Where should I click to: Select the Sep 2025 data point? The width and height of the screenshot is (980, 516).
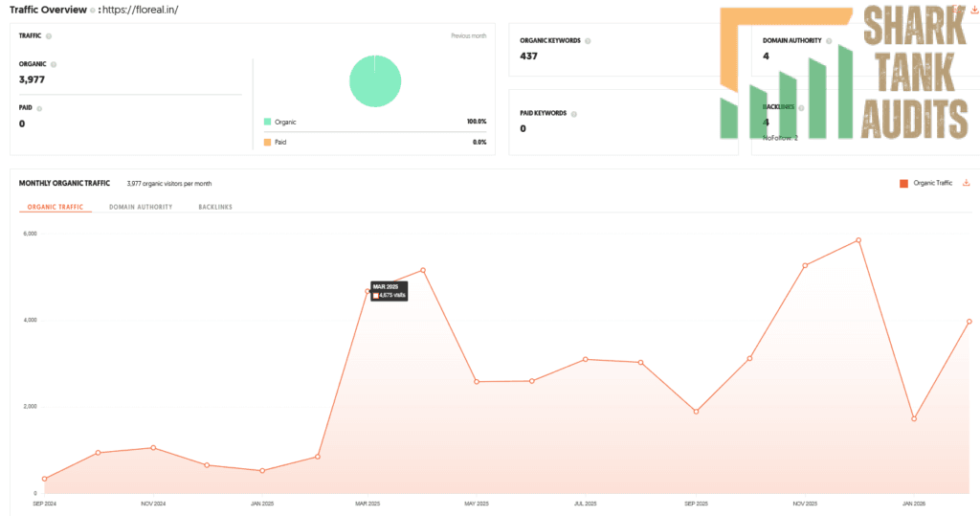[x=697, y=413]
